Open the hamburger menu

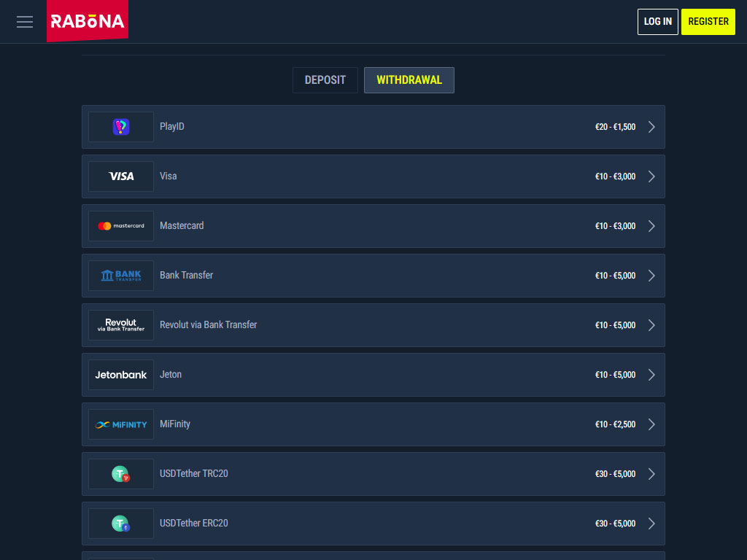[x=25, y=22]
